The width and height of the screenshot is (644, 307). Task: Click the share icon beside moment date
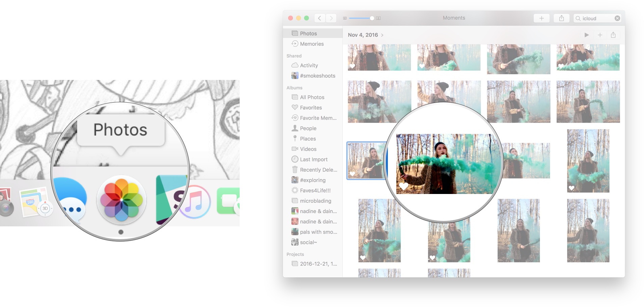pos(613,35)
